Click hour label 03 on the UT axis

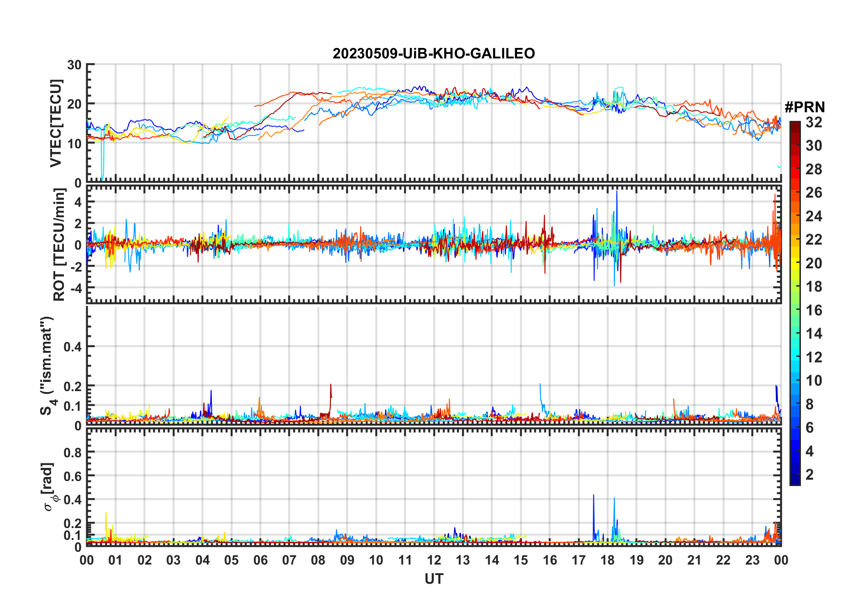click(173, 560)
